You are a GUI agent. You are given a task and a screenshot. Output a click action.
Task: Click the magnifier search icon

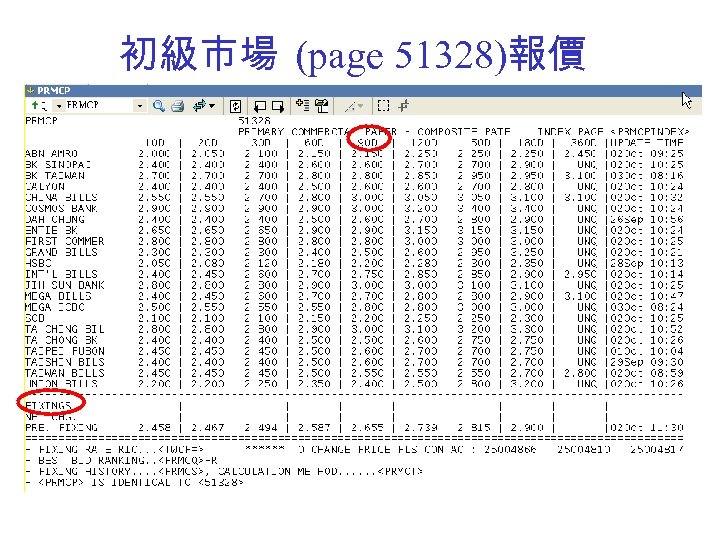159,106
